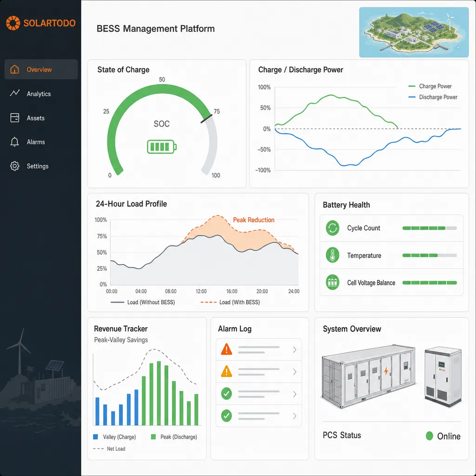
Task: Click the Temperature thermometer icon
Action: pyautogui.click(x=332, y=255)
